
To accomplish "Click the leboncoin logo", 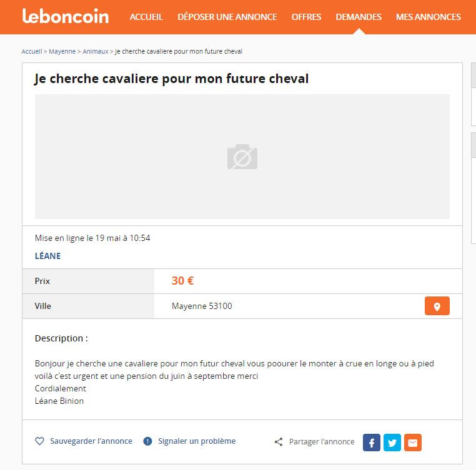I will (x=65, y=17).
